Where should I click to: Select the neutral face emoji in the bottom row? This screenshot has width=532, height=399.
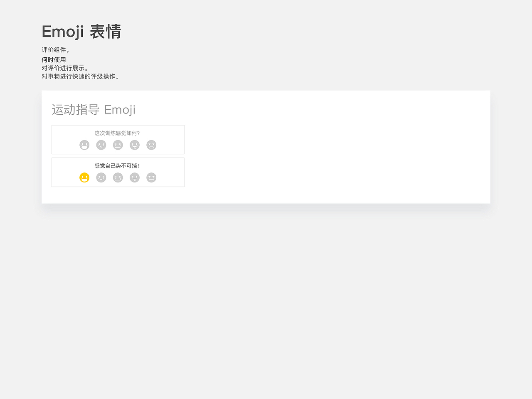(x=118, y=177)
